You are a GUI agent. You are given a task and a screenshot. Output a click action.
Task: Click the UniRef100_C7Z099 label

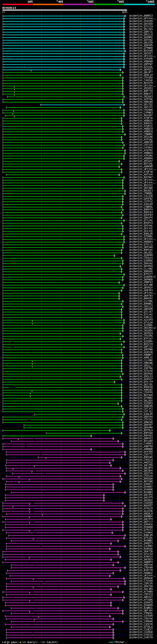click(141, 581)
